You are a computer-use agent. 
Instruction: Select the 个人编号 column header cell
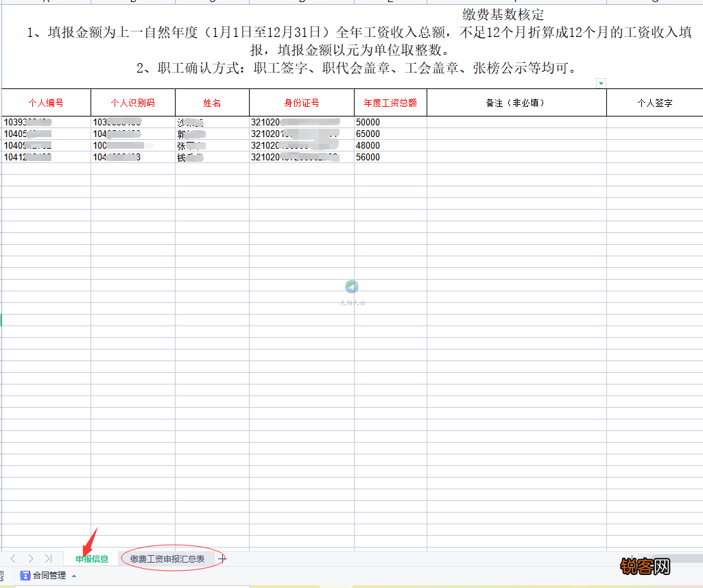click(x=45, y=102)
